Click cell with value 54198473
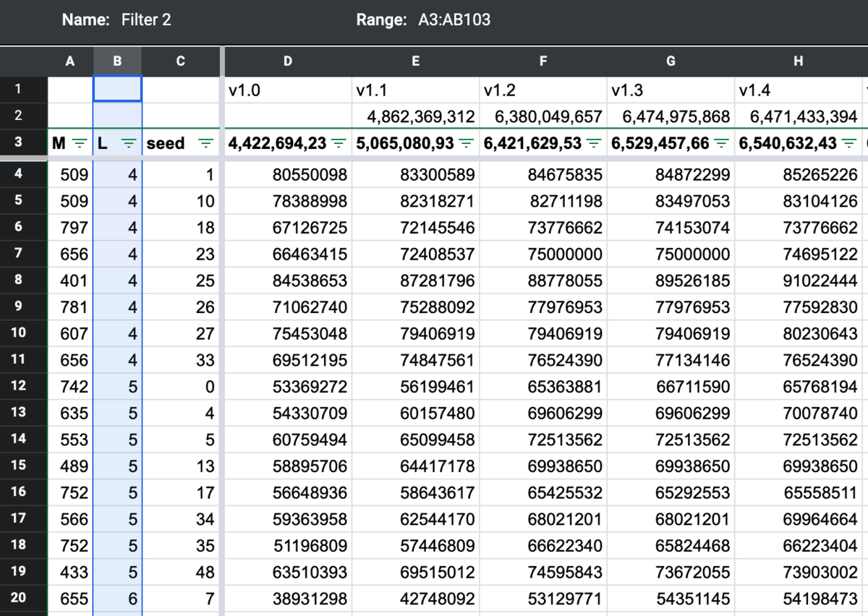This screenshot has width=868, height=616. click(x=799, y=599)
